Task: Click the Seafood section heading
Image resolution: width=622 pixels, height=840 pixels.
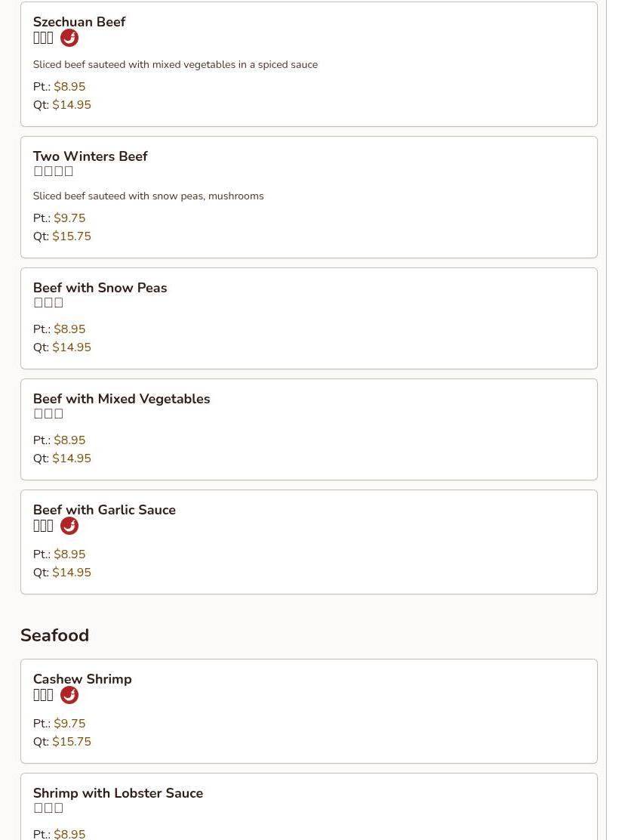Action: pos(54,635)
